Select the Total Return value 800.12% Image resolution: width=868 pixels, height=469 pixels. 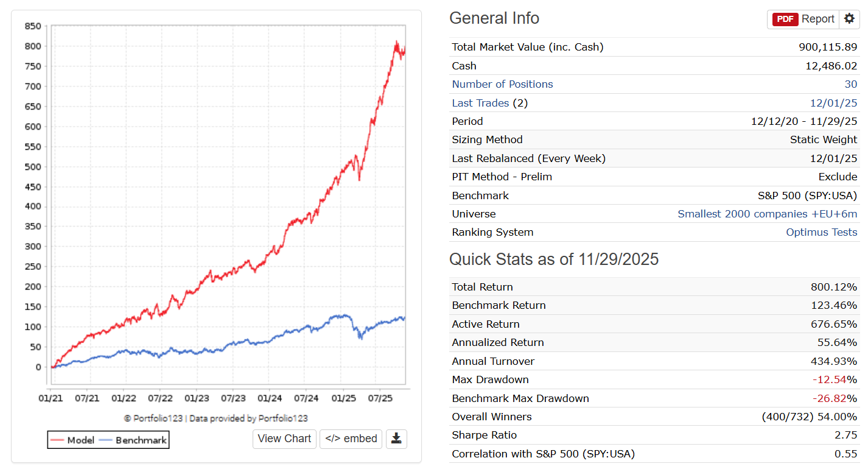coord(833,287)
